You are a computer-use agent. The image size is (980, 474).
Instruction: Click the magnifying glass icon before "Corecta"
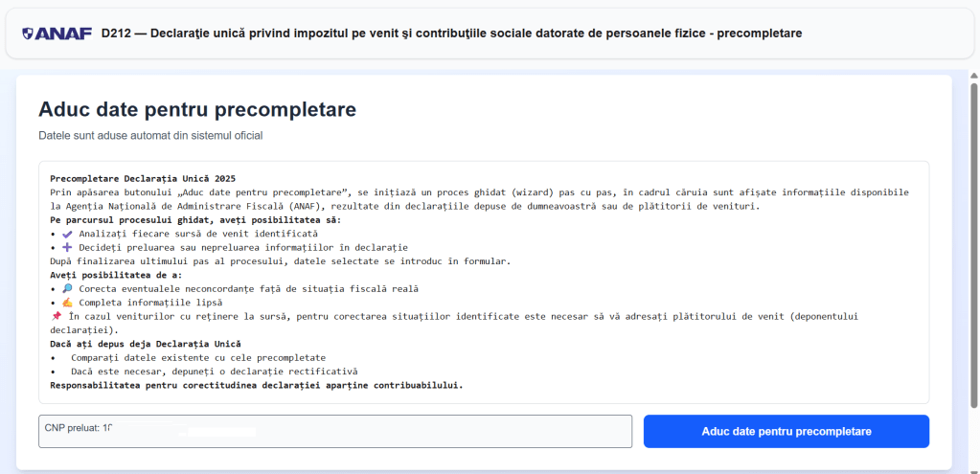[x=66, y=288]
